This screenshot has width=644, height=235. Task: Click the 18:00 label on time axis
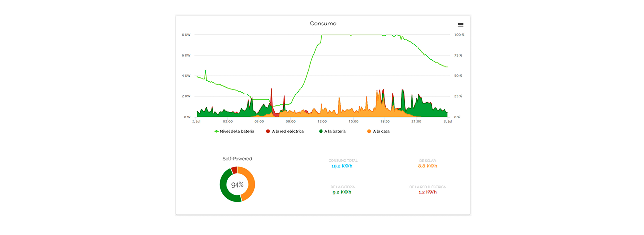385,121
